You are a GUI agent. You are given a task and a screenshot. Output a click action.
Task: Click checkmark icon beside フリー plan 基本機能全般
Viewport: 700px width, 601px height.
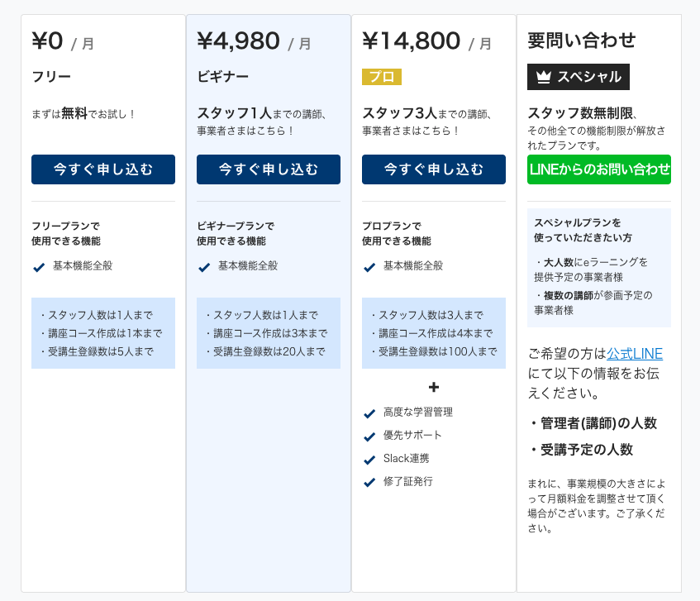tap(39, 267)
